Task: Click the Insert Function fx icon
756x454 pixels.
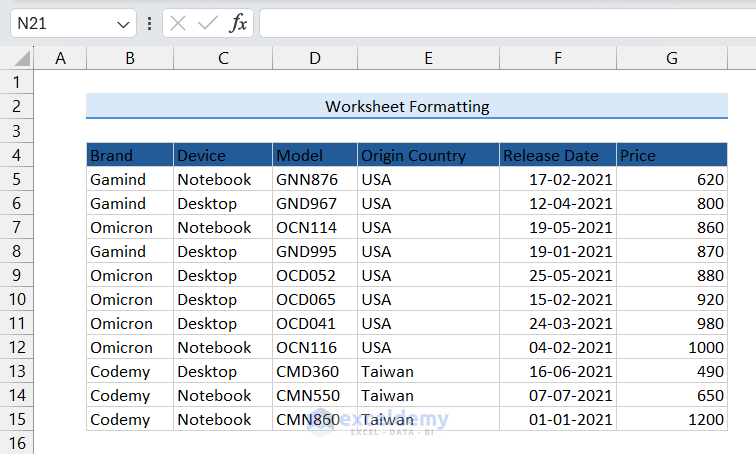Action: [x=238, y=23]
